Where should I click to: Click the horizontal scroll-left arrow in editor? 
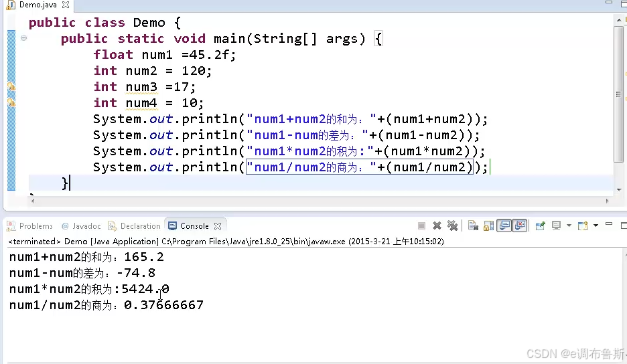tap(33, 201)
